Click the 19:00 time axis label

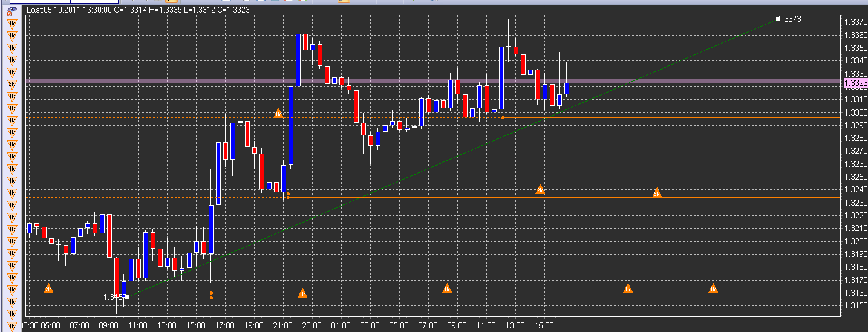[253, 325]
